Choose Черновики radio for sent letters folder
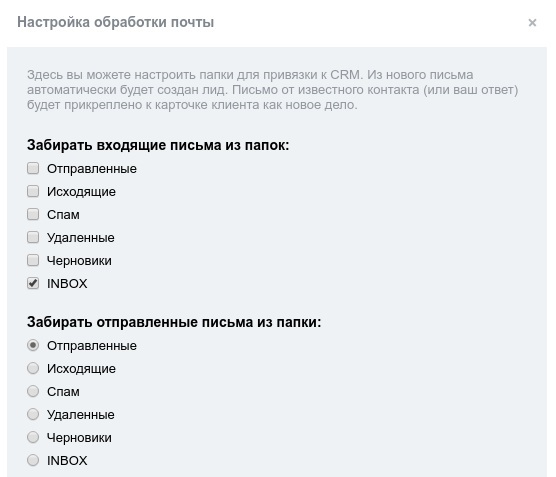 coord(33,437)
